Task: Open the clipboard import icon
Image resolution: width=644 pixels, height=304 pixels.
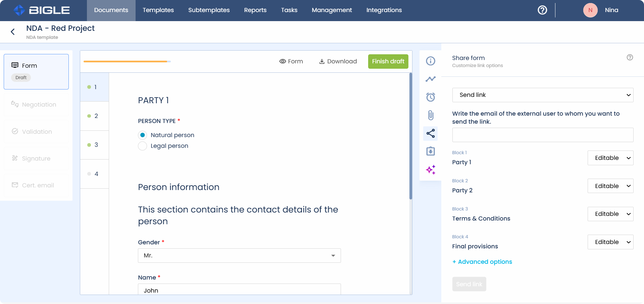Action: (430, 151)
